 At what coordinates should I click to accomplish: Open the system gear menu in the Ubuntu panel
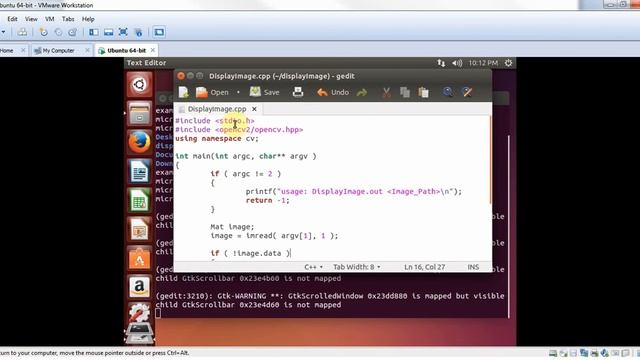coord(509,63)
